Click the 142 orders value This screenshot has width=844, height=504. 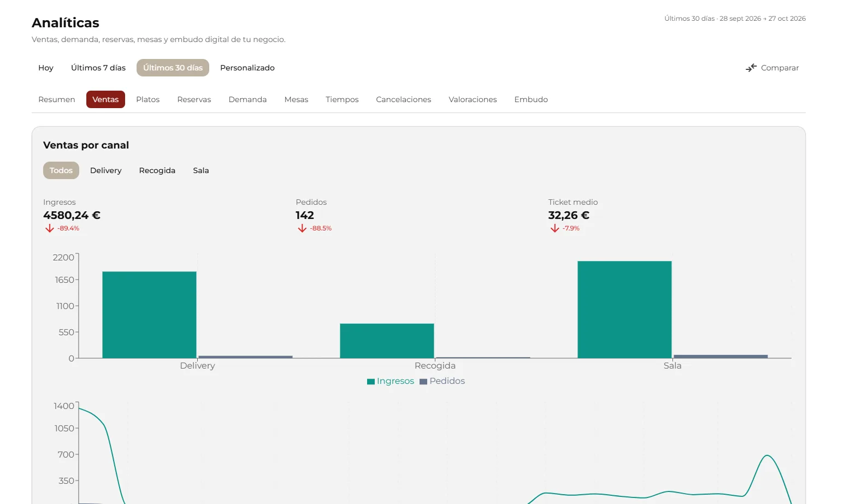coord(305,215)
